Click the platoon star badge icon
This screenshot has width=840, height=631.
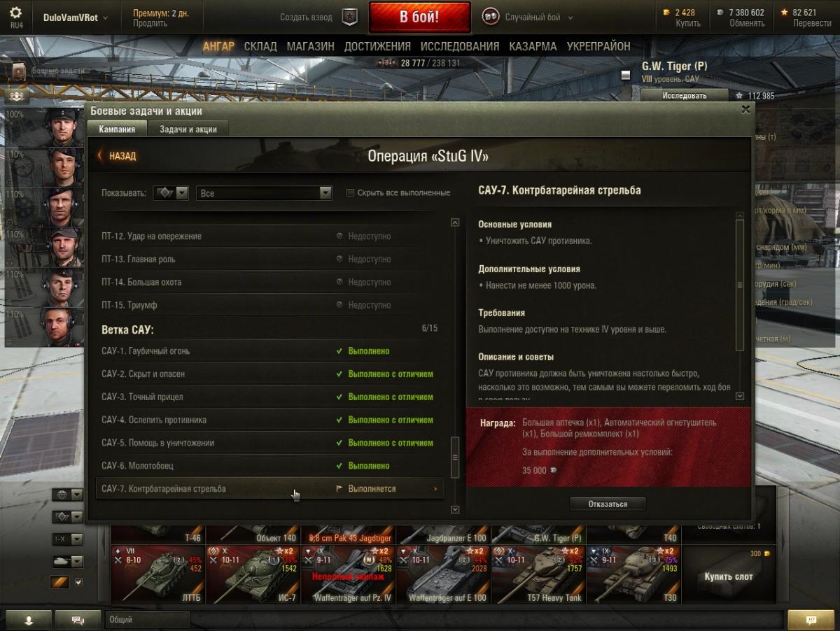(x=350, y=17)
